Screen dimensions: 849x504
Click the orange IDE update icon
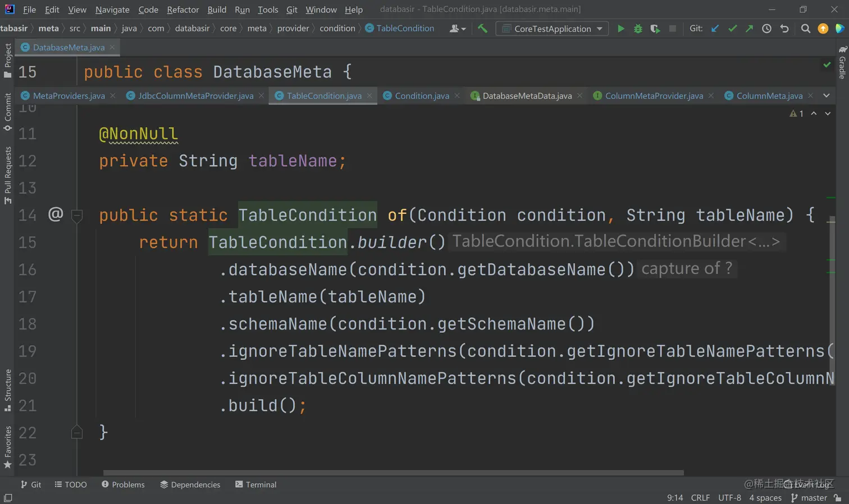pyautogui.click(x=823, y=29)
